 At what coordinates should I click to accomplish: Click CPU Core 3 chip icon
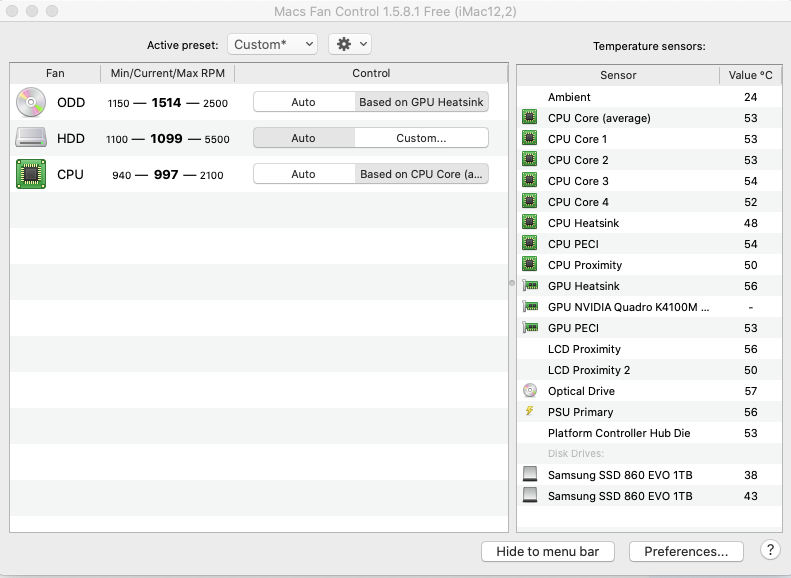tap(529, 180)
